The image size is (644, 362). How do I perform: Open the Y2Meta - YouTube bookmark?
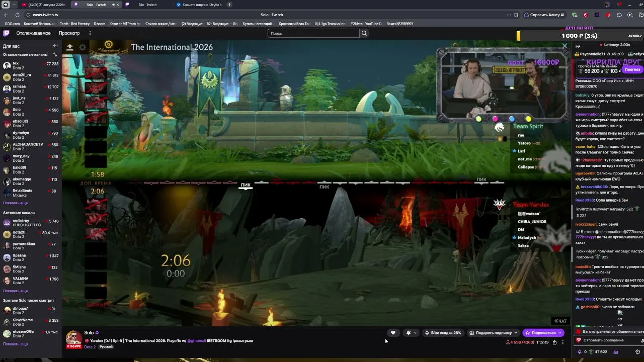pyautogui.click(x=366, y=24)
